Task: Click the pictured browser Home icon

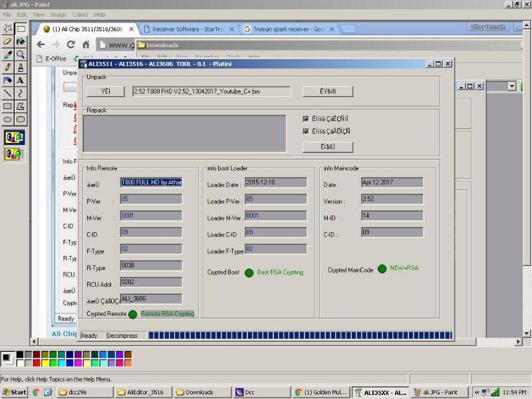Action: 86,45
